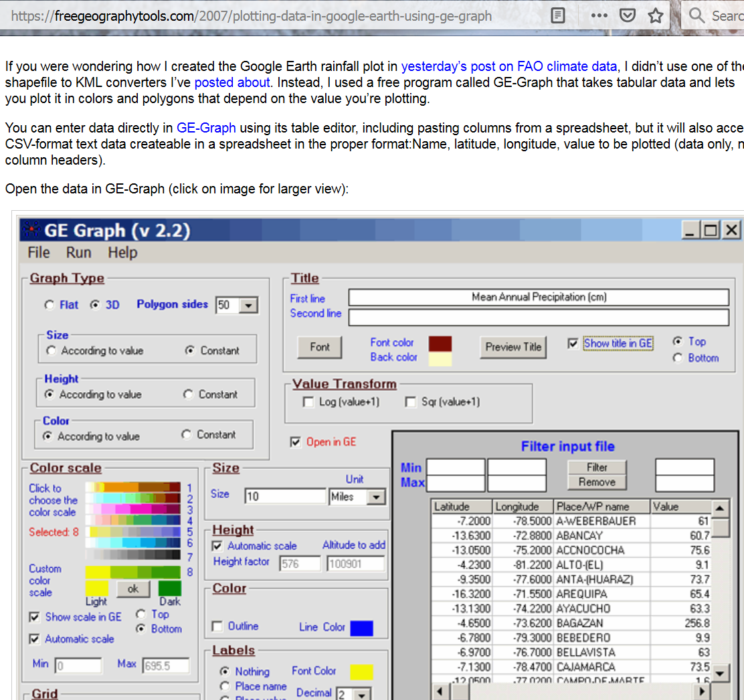Open the Decimal dropdown

pos(361,695)
